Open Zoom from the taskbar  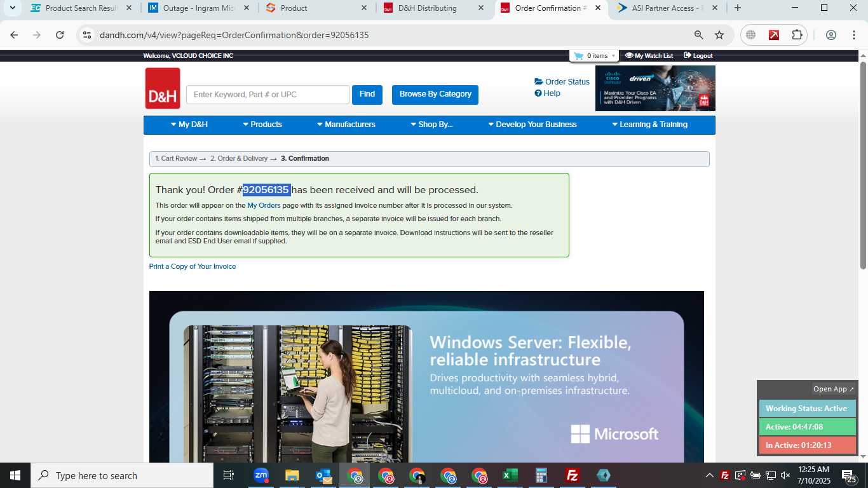tap(261, 475)
